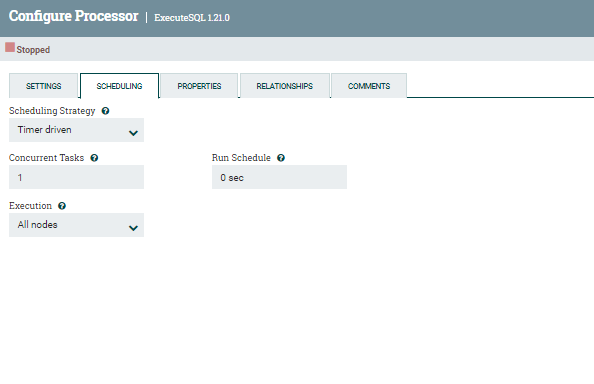Open the Properties tab
Image resolution: width=594 pixels, height=384 pixels.
199,86
